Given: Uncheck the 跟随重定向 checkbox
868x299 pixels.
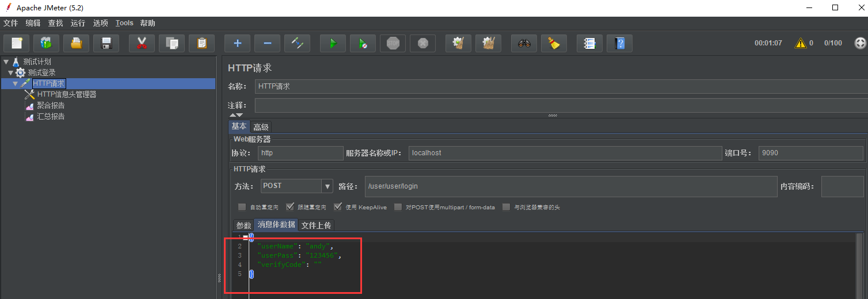Looking at the screenshot, I should pyautogui.click(x=290, y=207).
